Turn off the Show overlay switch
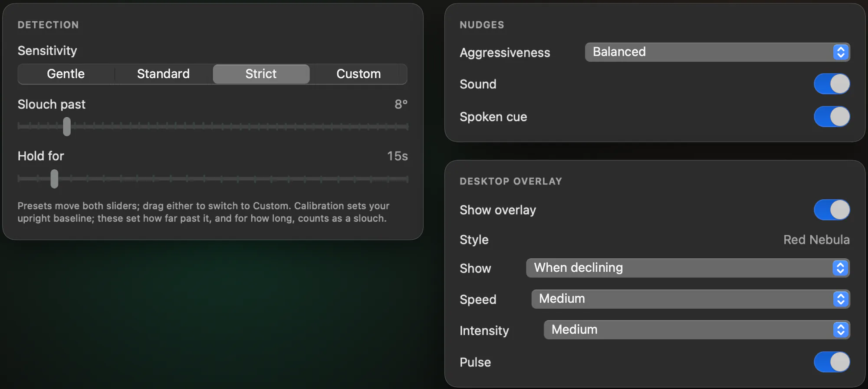The image size is (868, 389). 832,210
